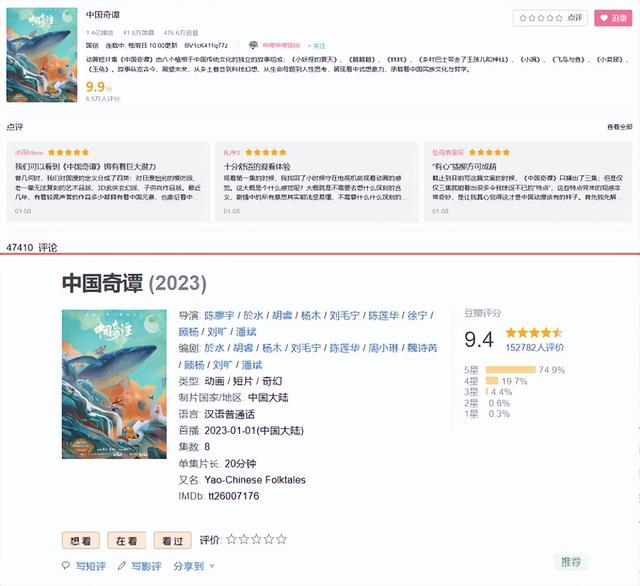The image size is (640, 586).
Task: Mark as 在看 (watching)
Action: pos(127,541)
